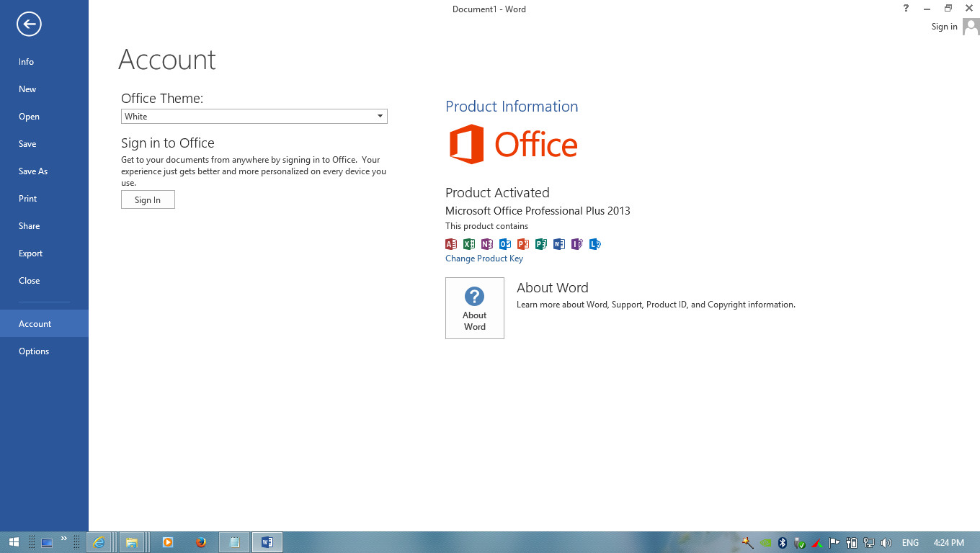980x553 pixels.
Task: Click the back arrow to leave Backstage view
Action: coord(28,24)
